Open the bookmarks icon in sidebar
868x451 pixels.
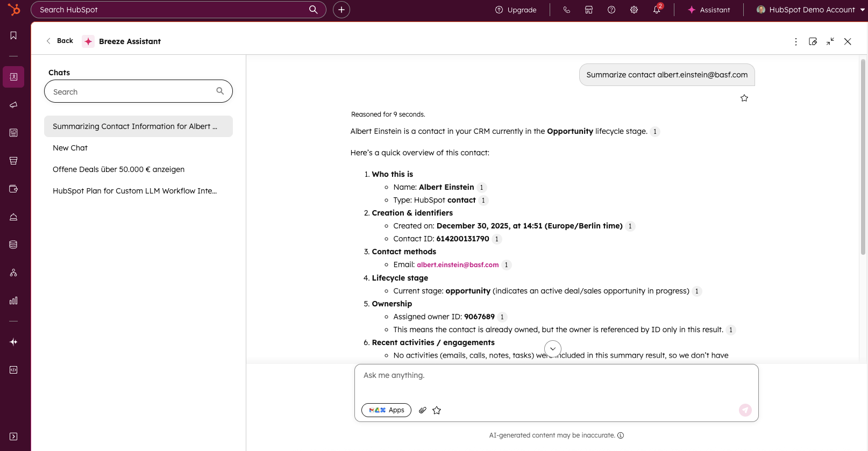pyautogui.click(x=13, y=35)
